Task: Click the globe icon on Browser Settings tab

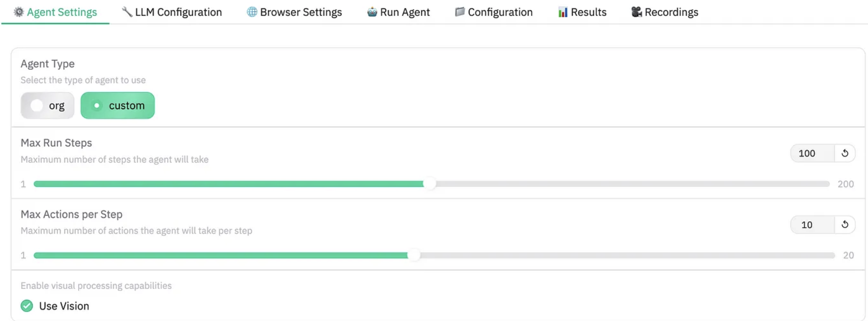Action: (x=252, y=12)
